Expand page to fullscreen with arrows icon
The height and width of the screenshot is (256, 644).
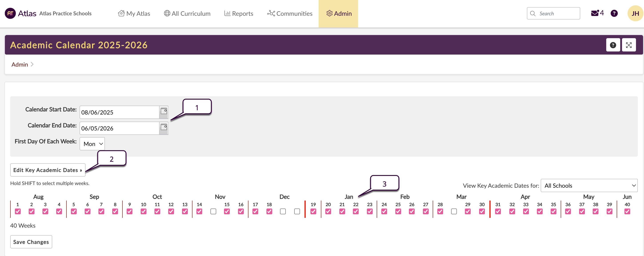pyautogui.click(x=628, y=45)
